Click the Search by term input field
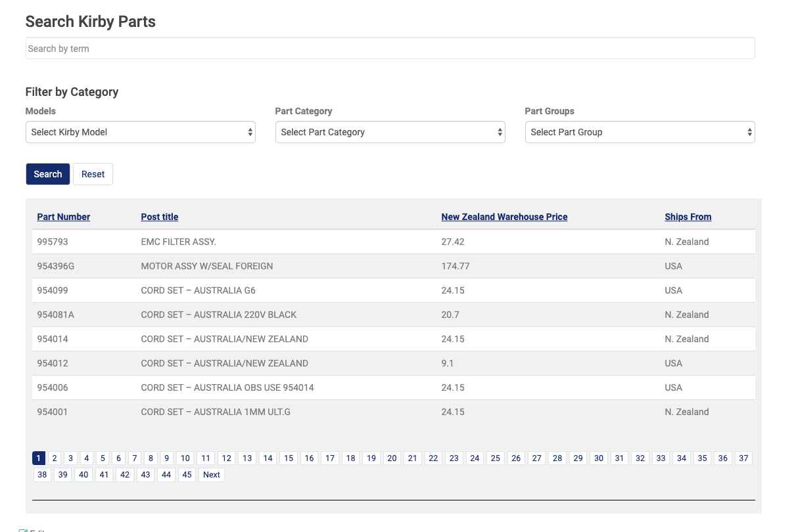The image size is (796, 532). pyautogui.click(x=390, y=48)
